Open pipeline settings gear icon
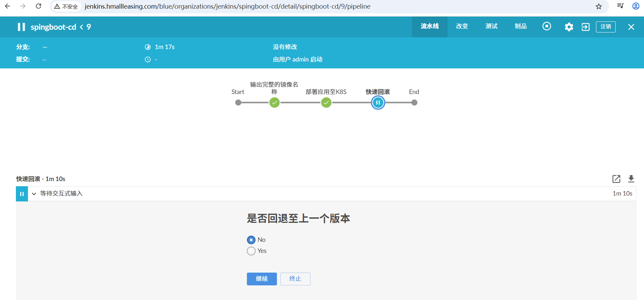This screenshot has width=644, height=303. pyautogui.click(x=569, y=27)
